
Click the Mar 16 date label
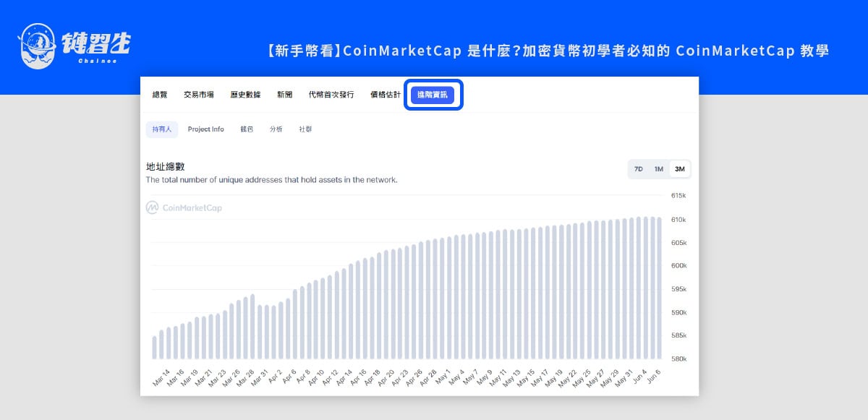coord(176,377)
